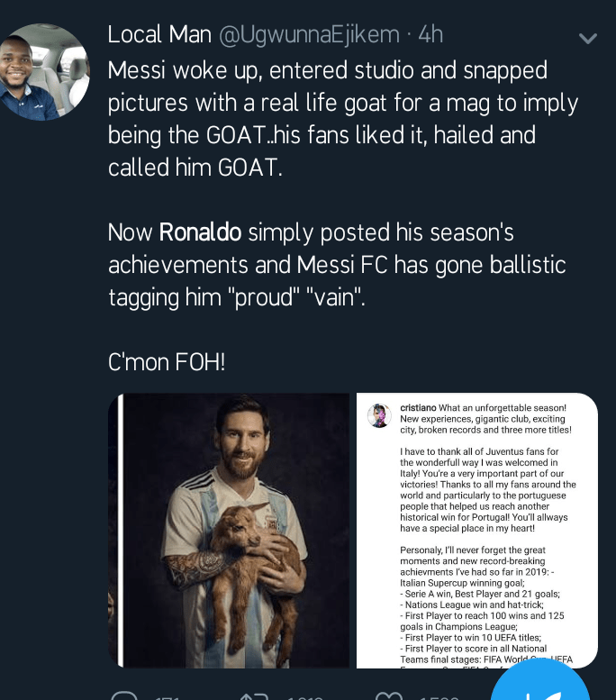Viewport: 616px width, 700px height.
Task: Click the 4h tweet timestamp
Action: [x=430, y=35]
